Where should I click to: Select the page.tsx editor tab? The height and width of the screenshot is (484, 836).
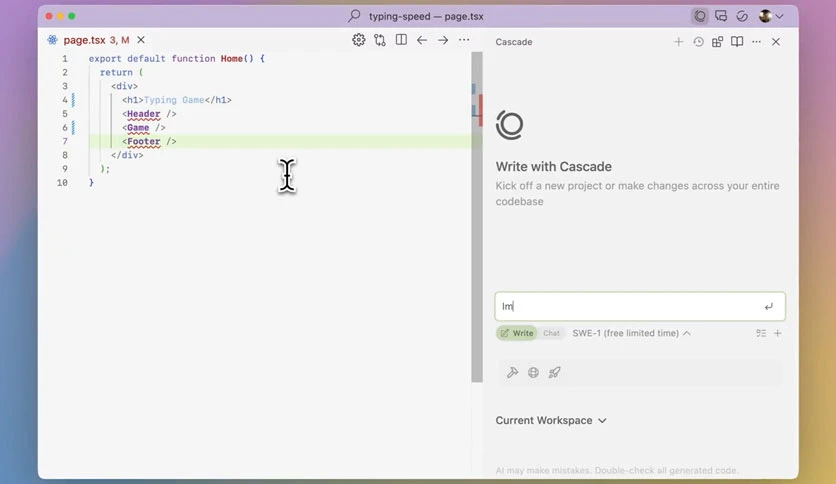click(x=96, y=40)
